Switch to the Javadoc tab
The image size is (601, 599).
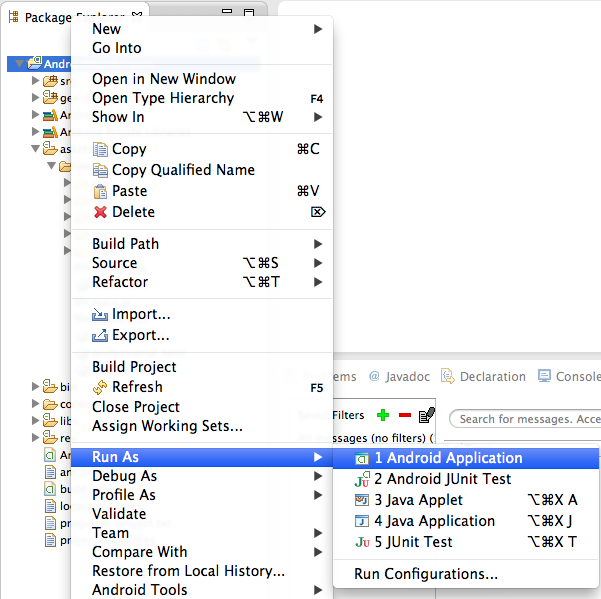click(399, 377)
